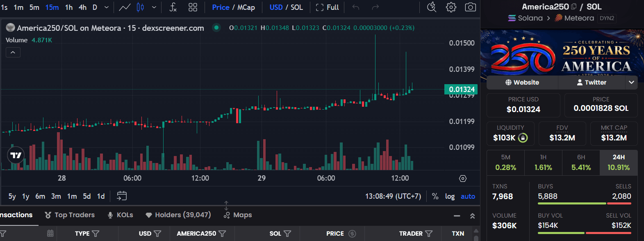The height and width of the screenshot is (241, 644).
Task: Select the 5M change tab
Action: point(506,163)
